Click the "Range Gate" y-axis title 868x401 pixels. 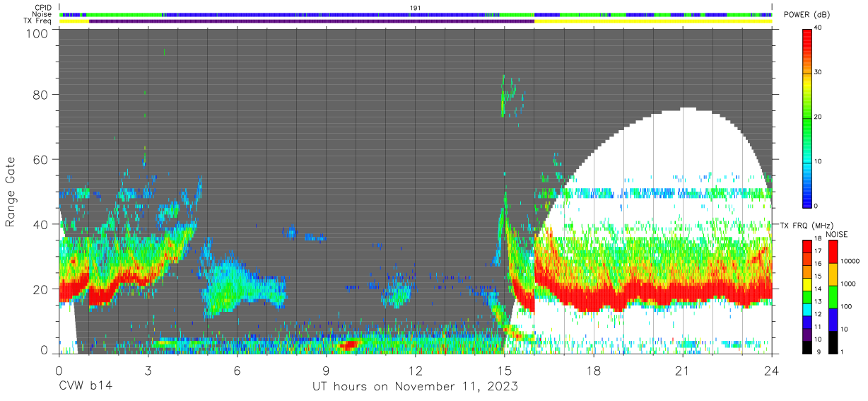pos(11,191)
